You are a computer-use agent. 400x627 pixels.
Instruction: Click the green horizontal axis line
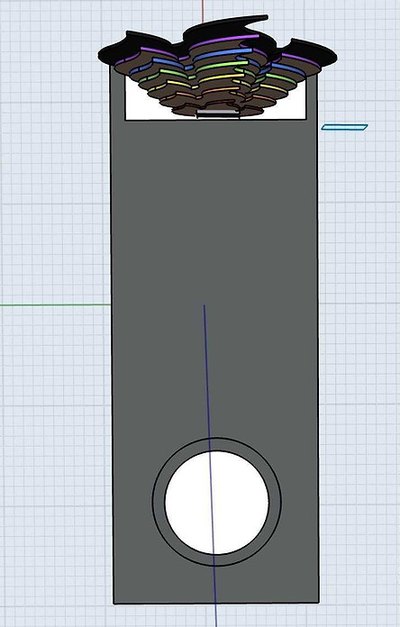(55, 305)
